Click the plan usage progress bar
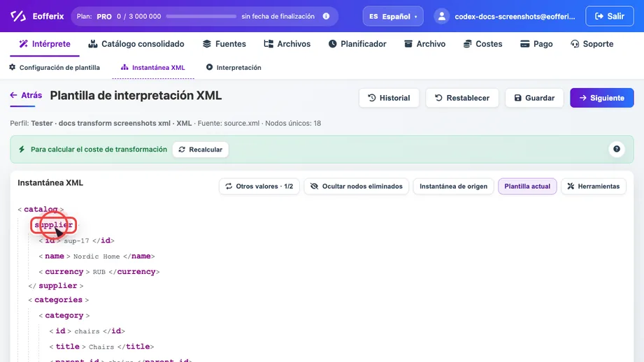The height and width of the screenshot is (362, 644). point(201,16)
